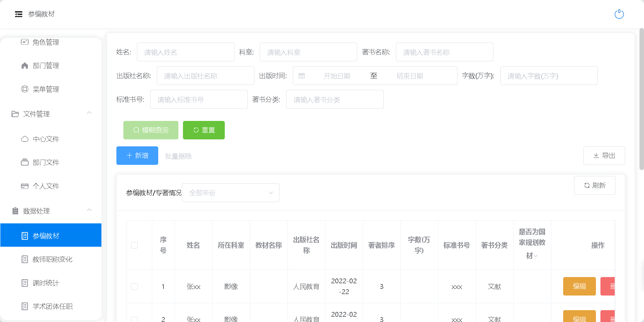The image size is (644, 322).
Task: Collapse the 数据处理 menu chevron
Action: click(x=89, y=210)
